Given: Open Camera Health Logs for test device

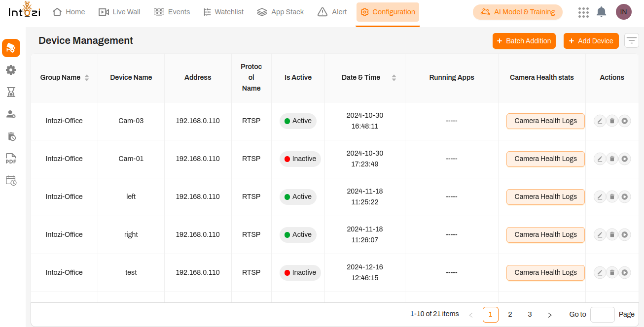Looking at the screenshot, I should (545, 272).
